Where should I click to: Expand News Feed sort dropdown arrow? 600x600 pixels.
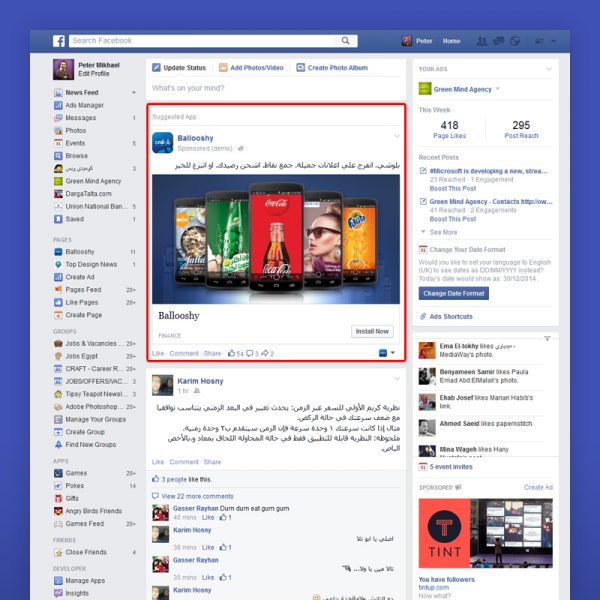tap(134, 93)
